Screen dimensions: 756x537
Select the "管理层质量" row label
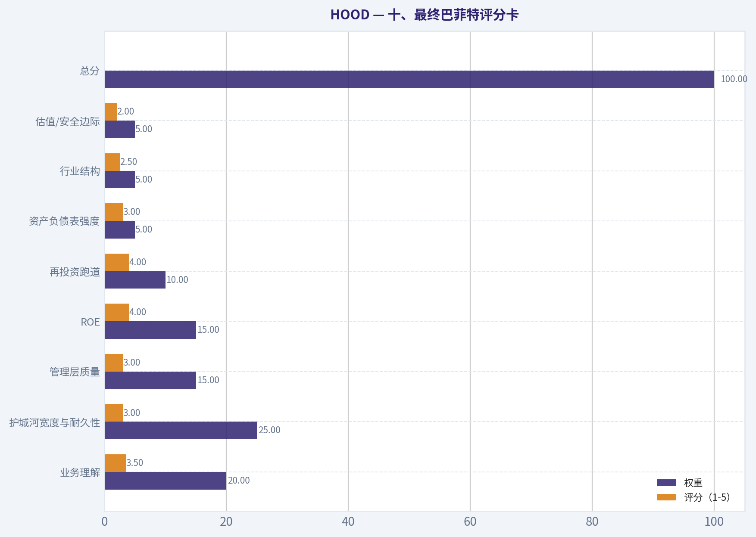75,372
